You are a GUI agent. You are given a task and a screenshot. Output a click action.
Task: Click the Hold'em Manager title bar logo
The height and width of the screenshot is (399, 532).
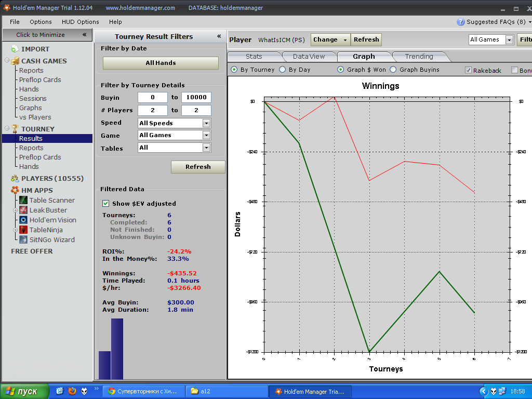6,7
